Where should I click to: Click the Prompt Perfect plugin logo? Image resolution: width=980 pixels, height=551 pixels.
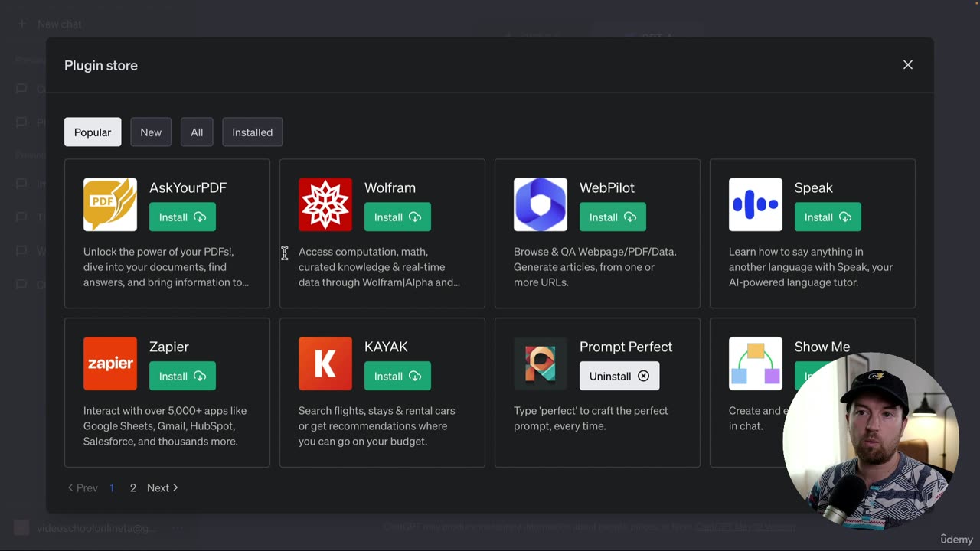[541, 364]
